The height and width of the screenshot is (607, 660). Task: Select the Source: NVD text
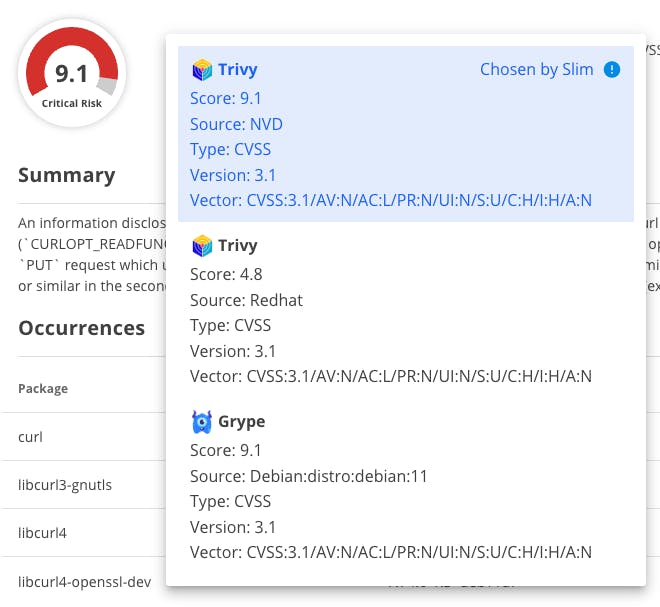click(236, 124)
